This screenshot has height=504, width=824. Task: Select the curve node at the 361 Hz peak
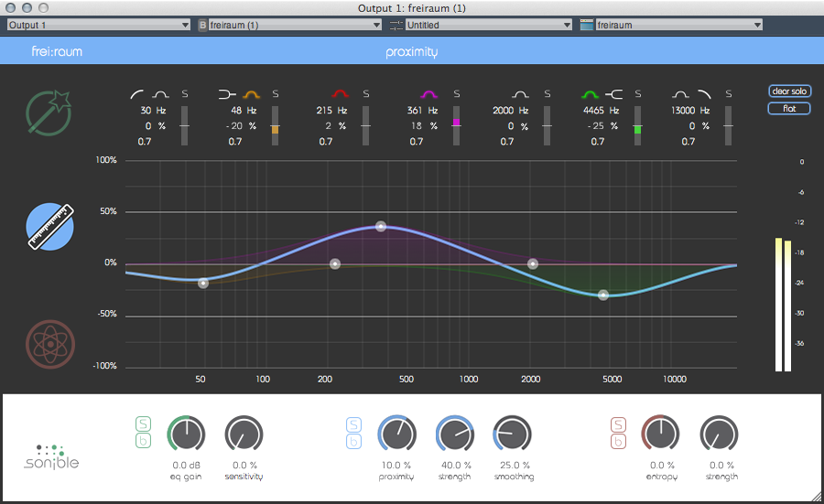tap(381, 226)
